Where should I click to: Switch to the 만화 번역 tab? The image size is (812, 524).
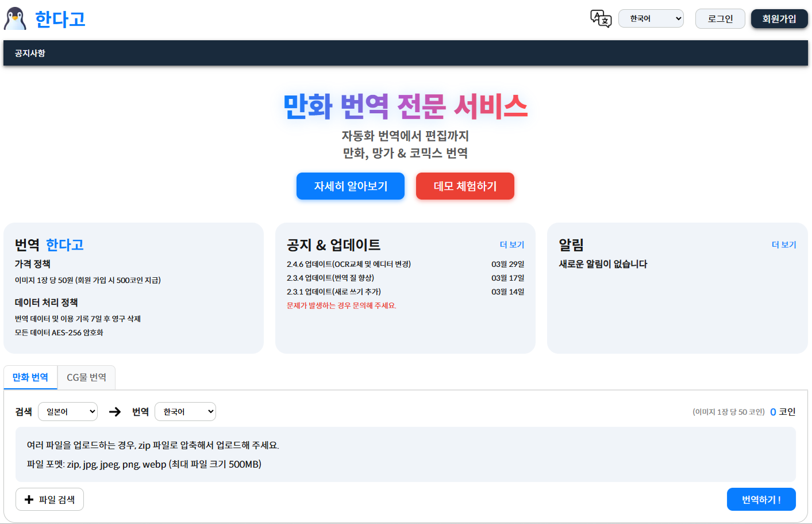30,377
